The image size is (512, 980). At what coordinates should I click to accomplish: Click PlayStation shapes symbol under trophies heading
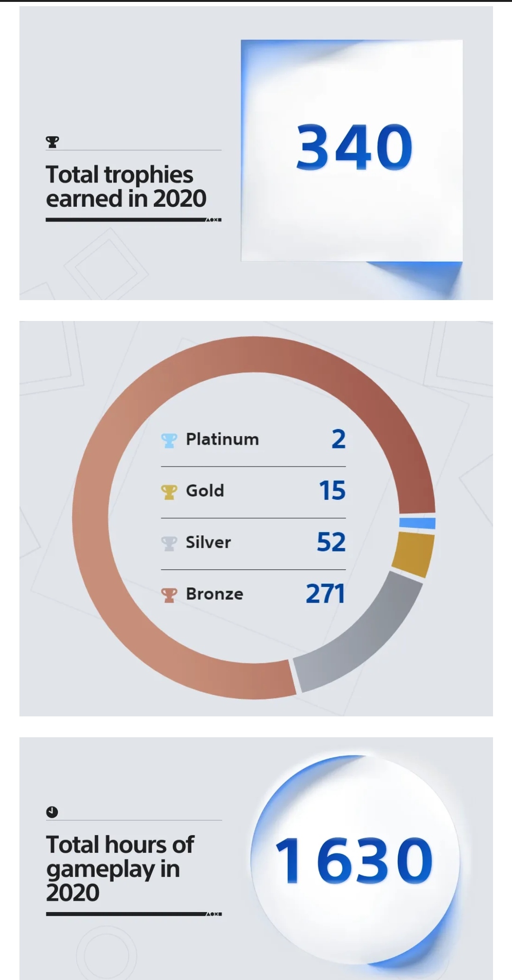point(213,220)
